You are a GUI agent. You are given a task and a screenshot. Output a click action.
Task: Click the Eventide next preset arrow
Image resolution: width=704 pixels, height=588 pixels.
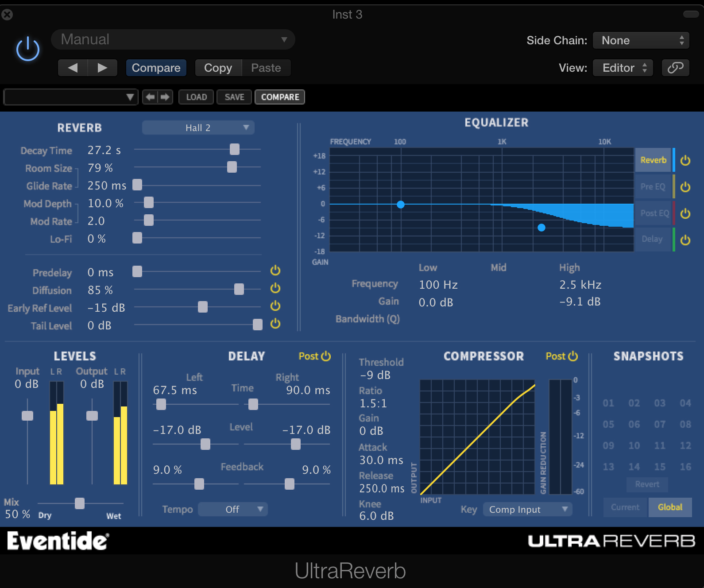pyautogui.click(x=165, y=97)
